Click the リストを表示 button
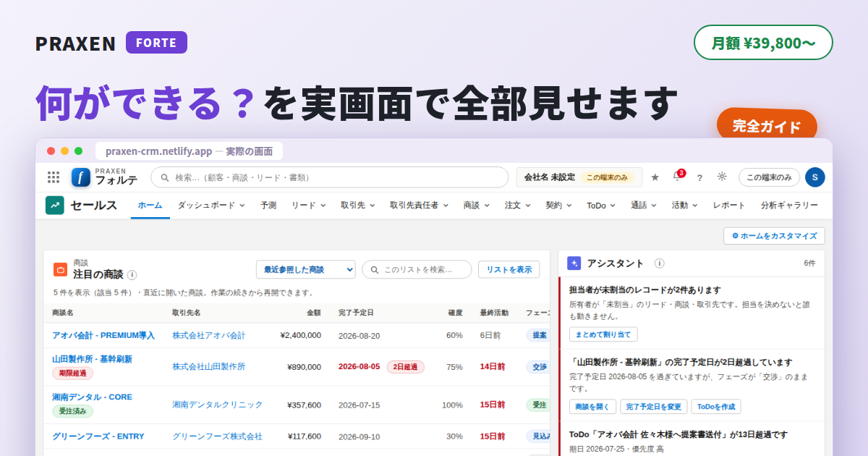 [x=509, y=269]
